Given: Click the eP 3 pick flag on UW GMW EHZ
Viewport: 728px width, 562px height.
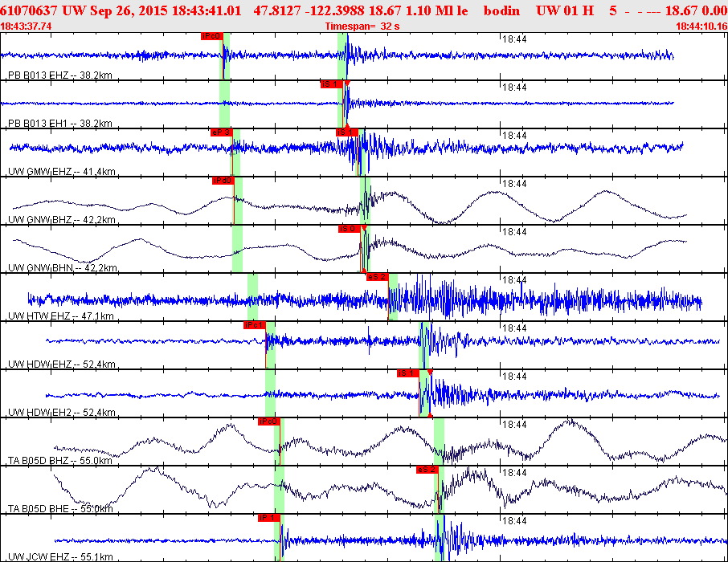Looking at the screenshot, I should point(220,132).
